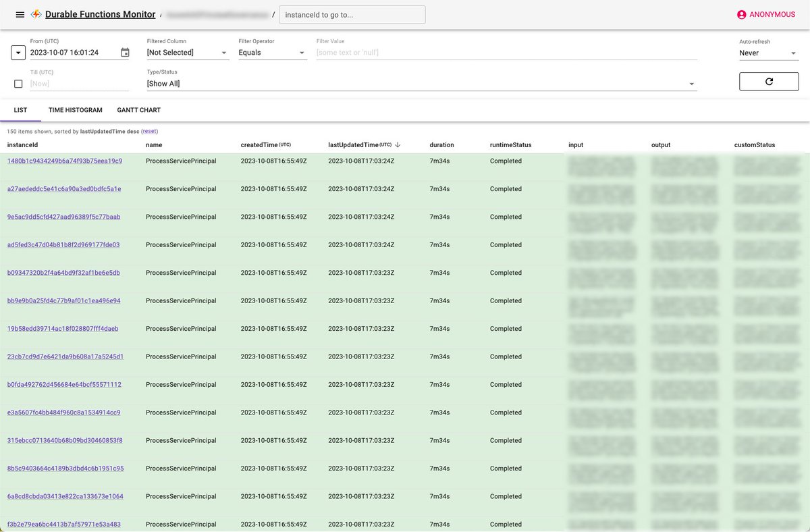The image size is (810, 532).
Task: Open instance bb9e9b0a25fd4c77b9af01c1ea496e94
Action: click(64, 300)
